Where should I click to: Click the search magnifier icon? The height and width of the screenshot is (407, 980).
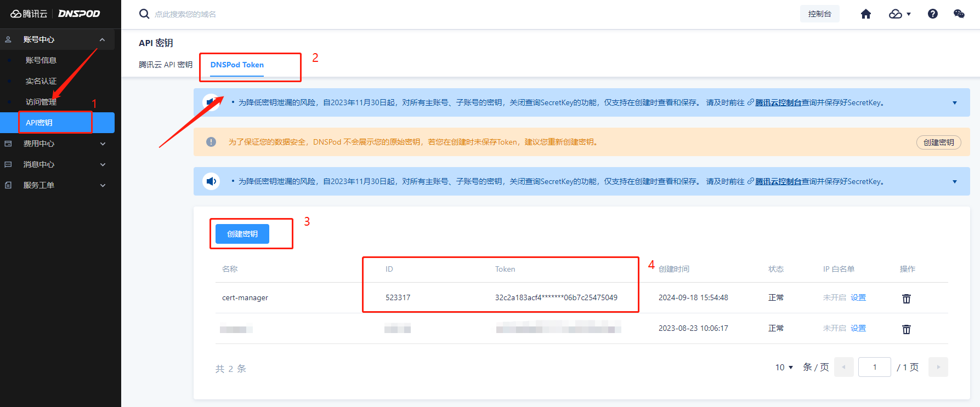(144, 14)
